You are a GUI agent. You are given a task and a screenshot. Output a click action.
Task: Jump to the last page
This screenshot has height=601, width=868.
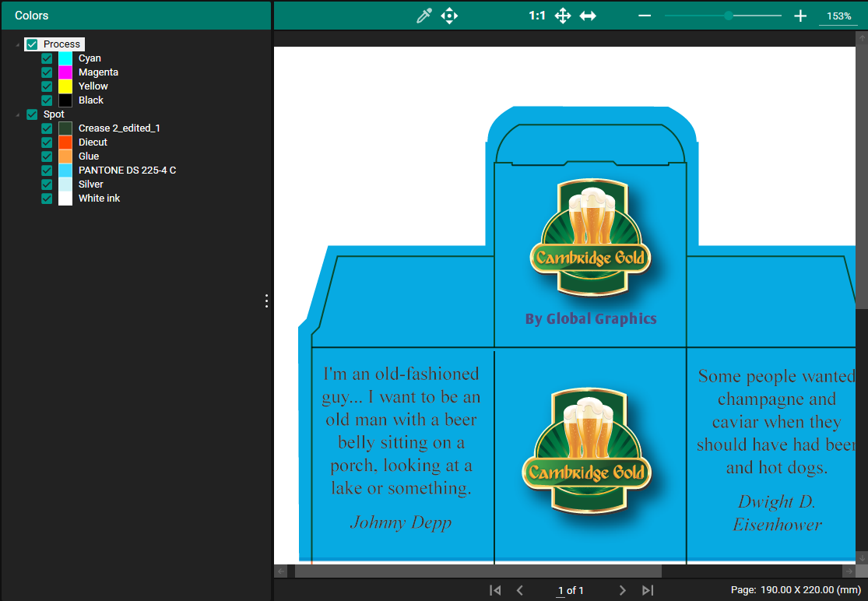click(648, 590)
